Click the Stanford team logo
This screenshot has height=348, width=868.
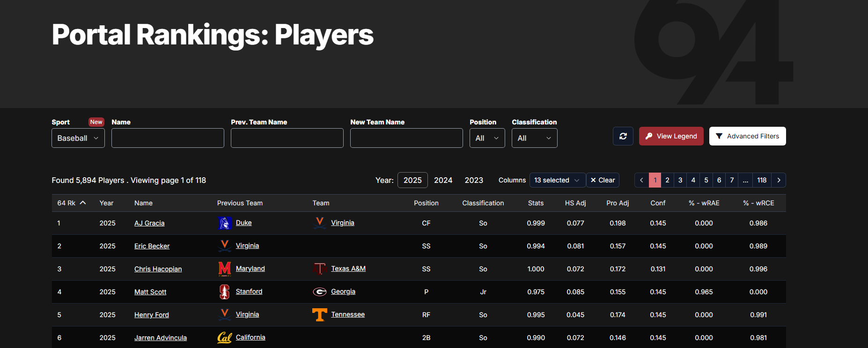click(225, 292)
